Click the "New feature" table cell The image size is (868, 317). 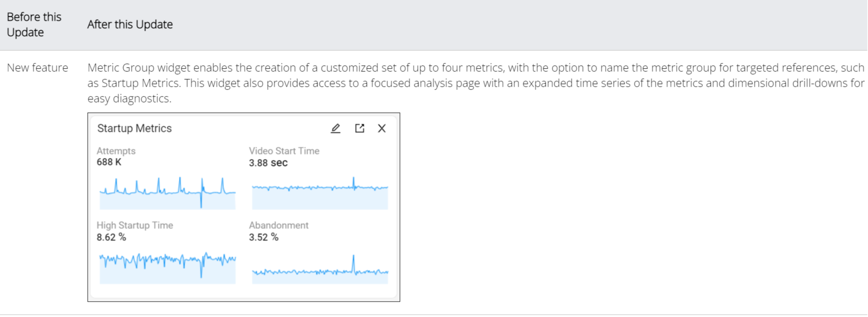[x=37, y=68]
